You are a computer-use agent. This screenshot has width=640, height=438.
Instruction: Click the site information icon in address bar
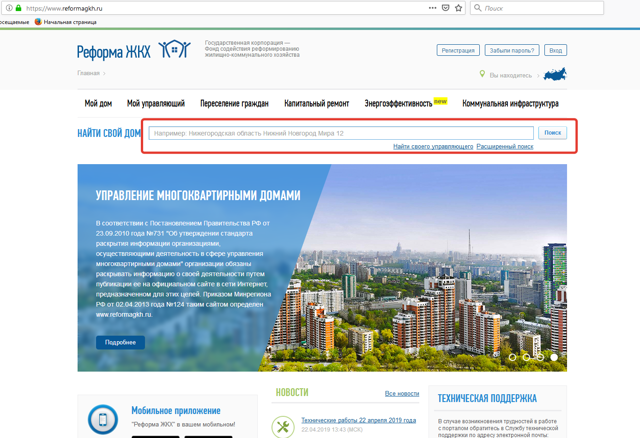click(x=9, y=8)
